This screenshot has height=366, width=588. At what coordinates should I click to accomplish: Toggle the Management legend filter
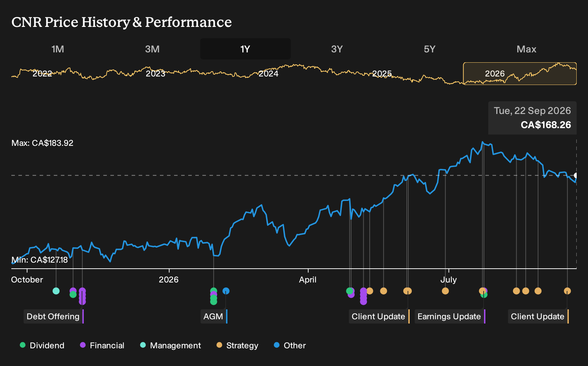click(171, 345)
